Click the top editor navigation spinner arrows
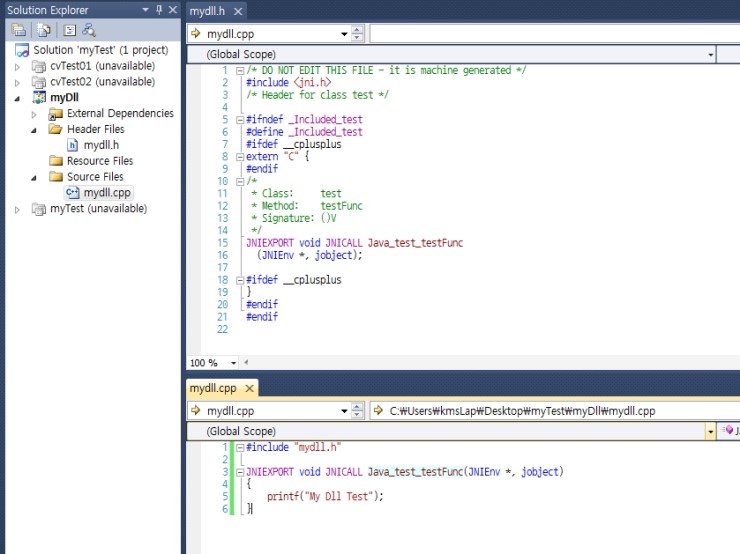This screenshot has height=554, width=740. coord(357,34)
